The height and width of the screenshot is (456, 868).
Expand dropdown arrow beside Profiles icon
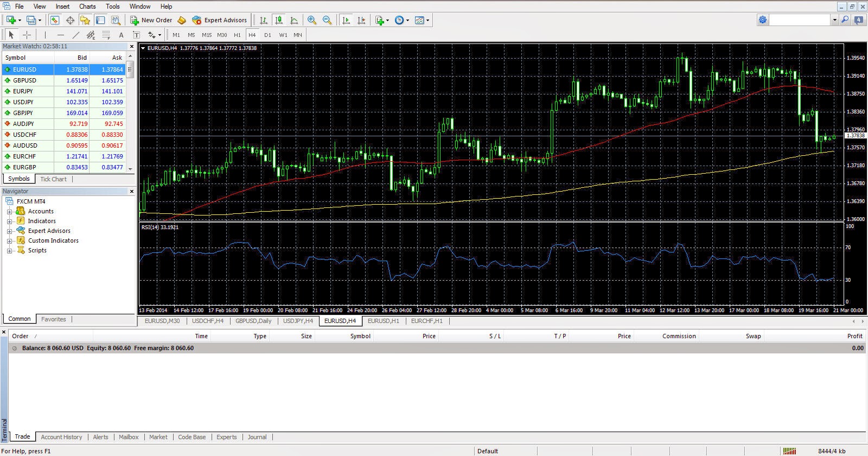pos(40,20)
